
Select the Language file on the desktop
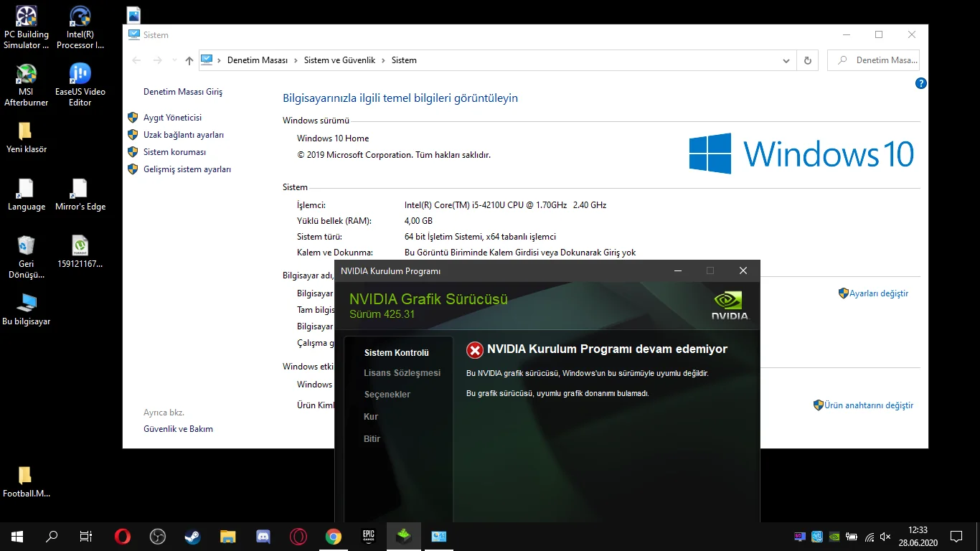[x=27, y=195]
